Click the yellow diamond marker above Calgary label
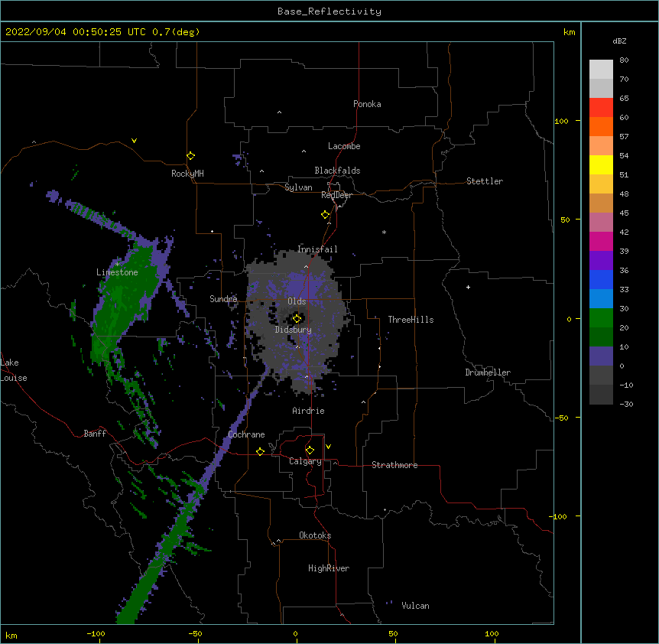 310,450
